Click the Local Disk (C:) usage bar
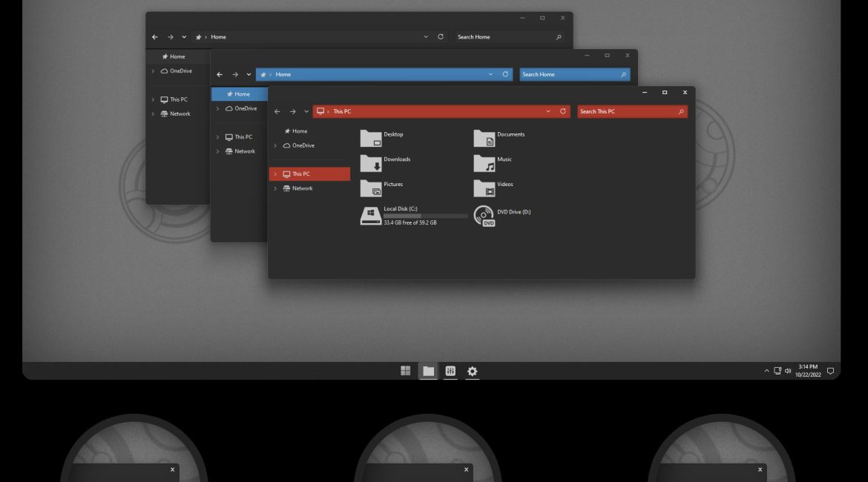 pos(426,216)
